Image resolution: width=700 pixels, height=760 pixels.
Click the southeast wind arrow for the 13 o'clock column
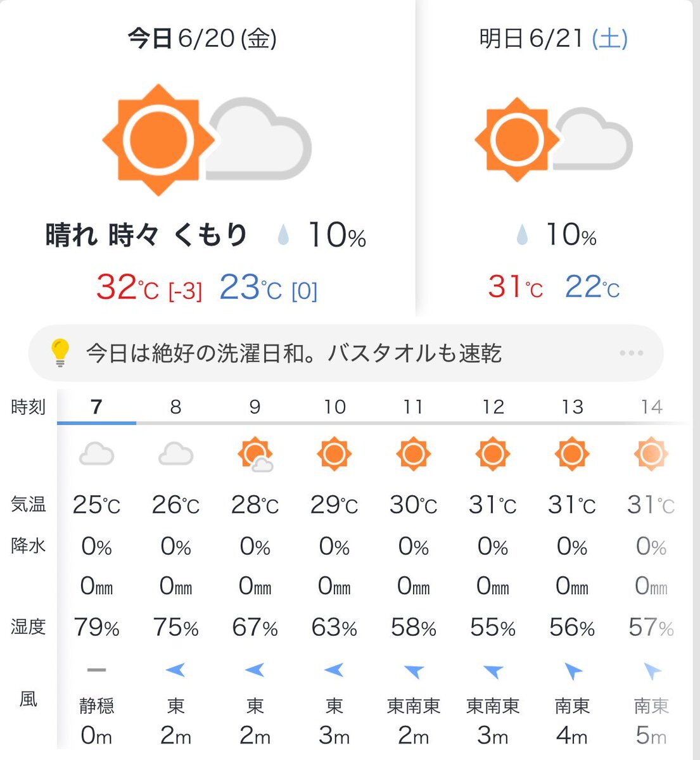point(572,671)
